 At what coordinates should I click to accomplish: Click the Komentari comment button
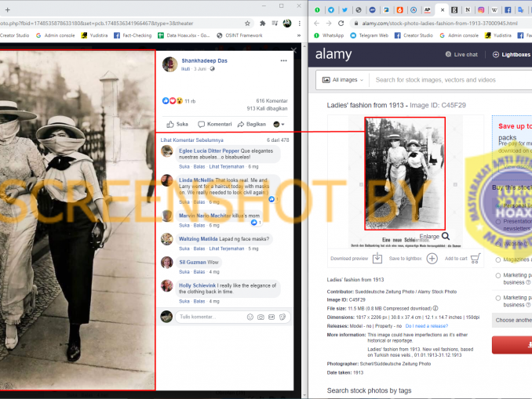(215, 124)
